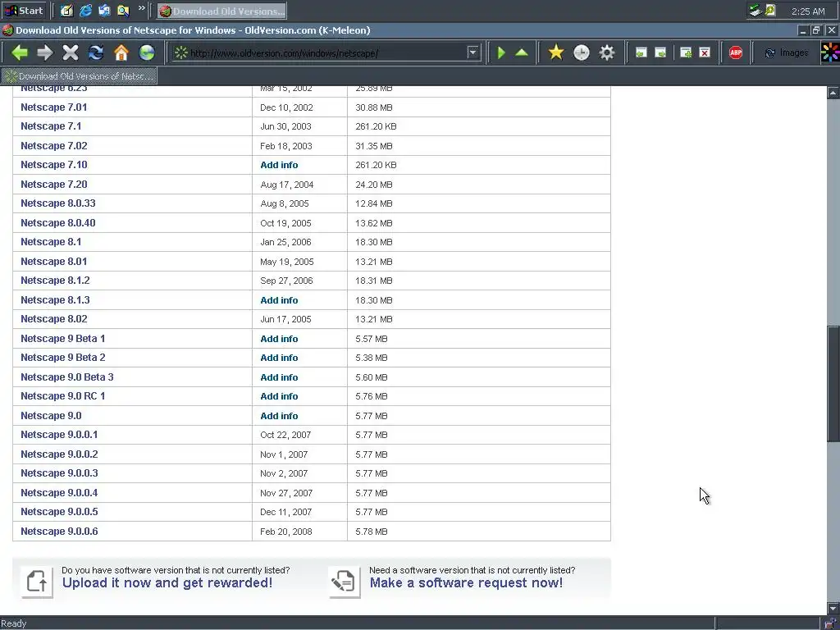Click the upload document icon
This screenshot has height=630, width=840.
click(x=37, y=582)
